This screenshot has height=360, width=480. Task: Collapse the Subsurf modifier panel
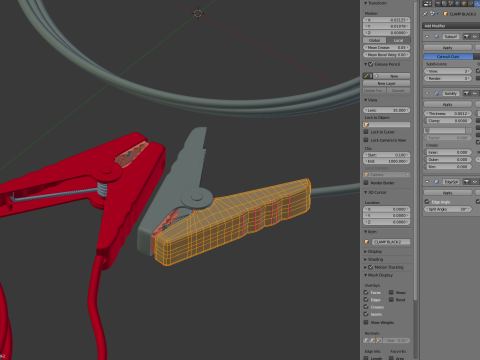tap(427, 36)
